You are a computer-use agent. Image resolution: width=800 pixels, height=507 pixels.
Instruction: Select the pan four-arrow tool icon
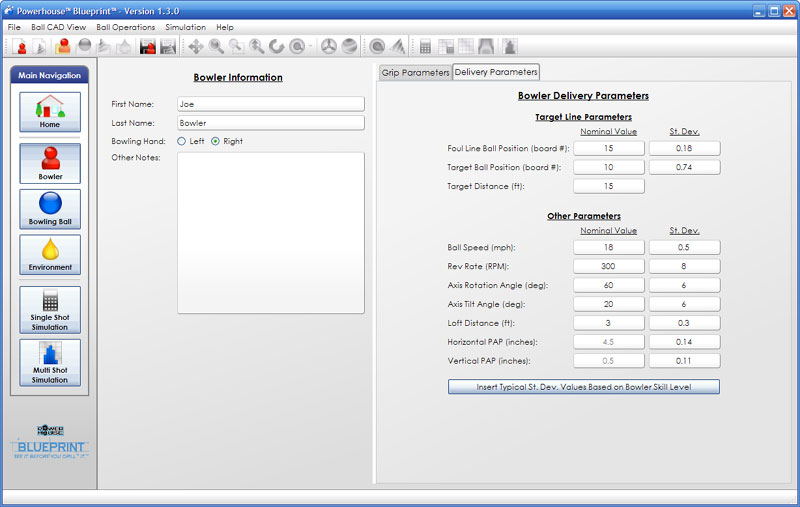click(x=195, y=46)
